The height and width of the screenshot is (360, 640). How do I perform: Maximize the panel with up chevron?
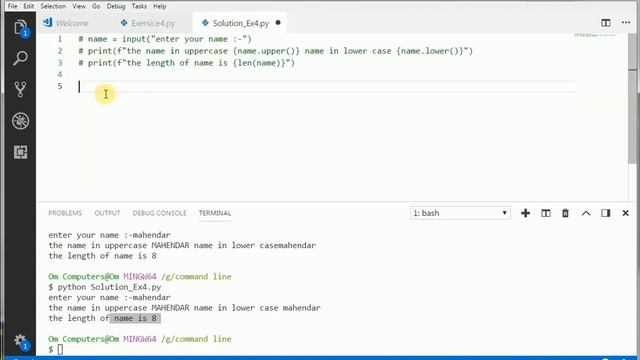click(586, 213)
